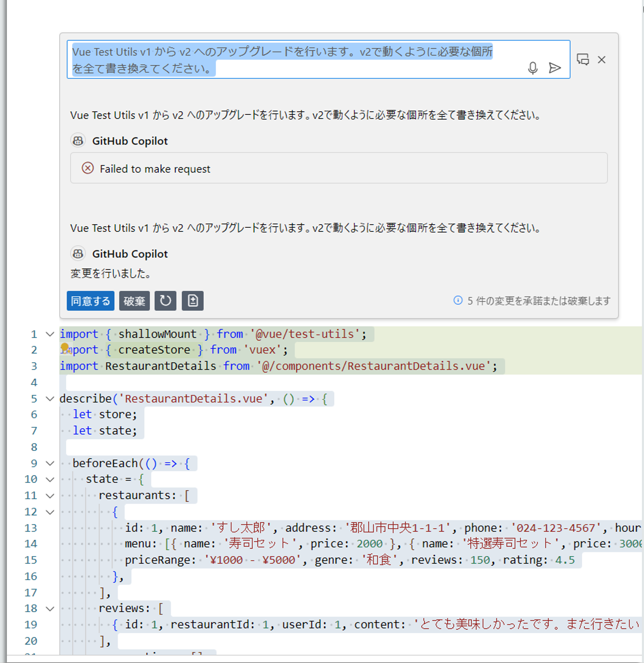Close the Copilot inline chat panel
This screenshot has width=644, height=663.
(602, 60)
